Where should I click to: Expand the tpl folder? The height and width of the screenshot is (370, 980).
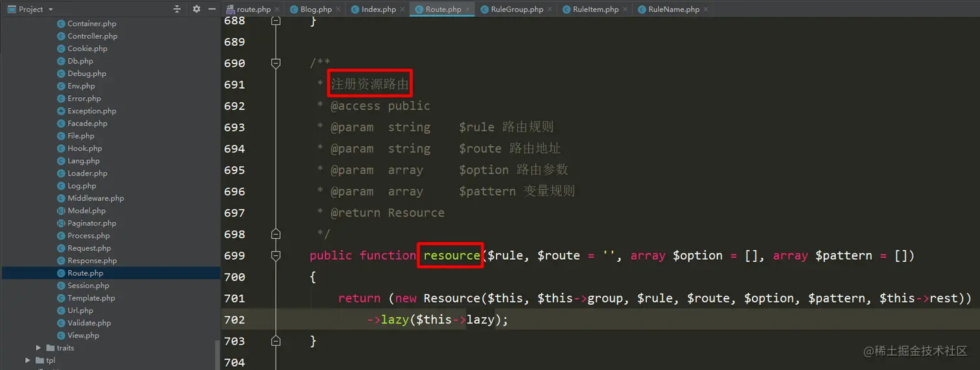point(28,360)
